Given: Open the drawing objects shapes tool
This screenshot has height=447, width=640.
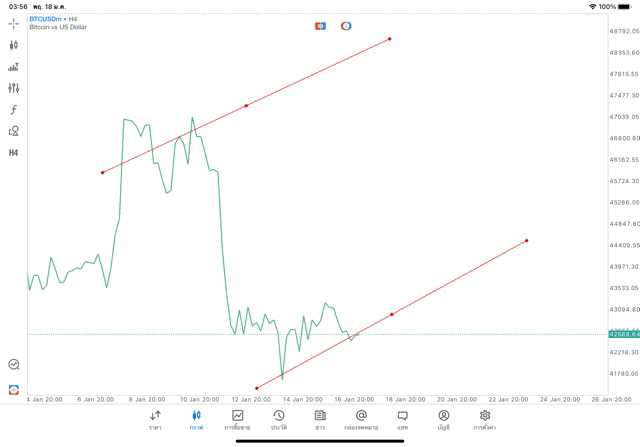Looking at the screenshot, I should click(x=14, y=131).
